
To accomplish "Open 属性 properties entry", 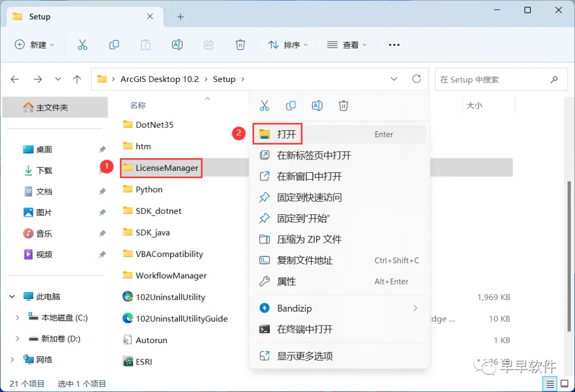I will coord(339,281).
